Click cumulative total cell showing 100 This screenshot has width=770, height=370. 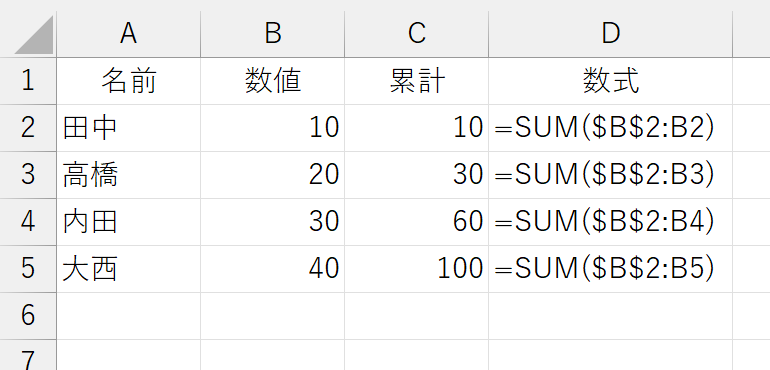pos(416,269)
